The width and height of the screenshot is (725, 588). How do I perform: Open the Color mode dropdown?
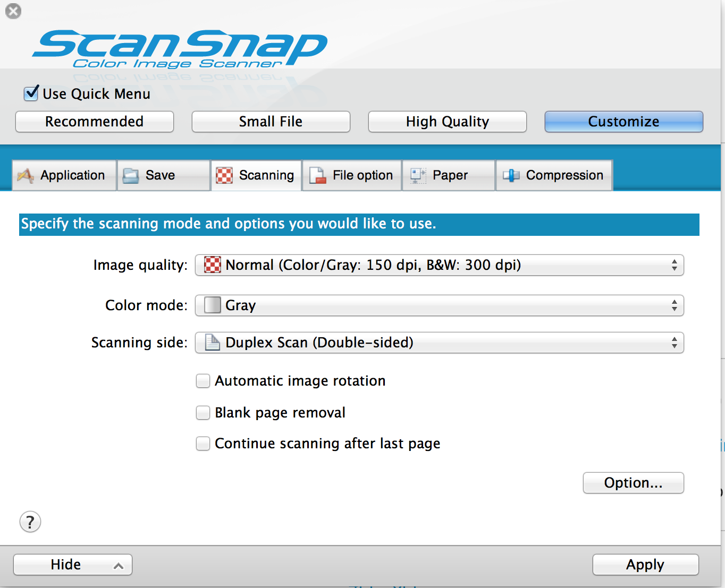439,305
